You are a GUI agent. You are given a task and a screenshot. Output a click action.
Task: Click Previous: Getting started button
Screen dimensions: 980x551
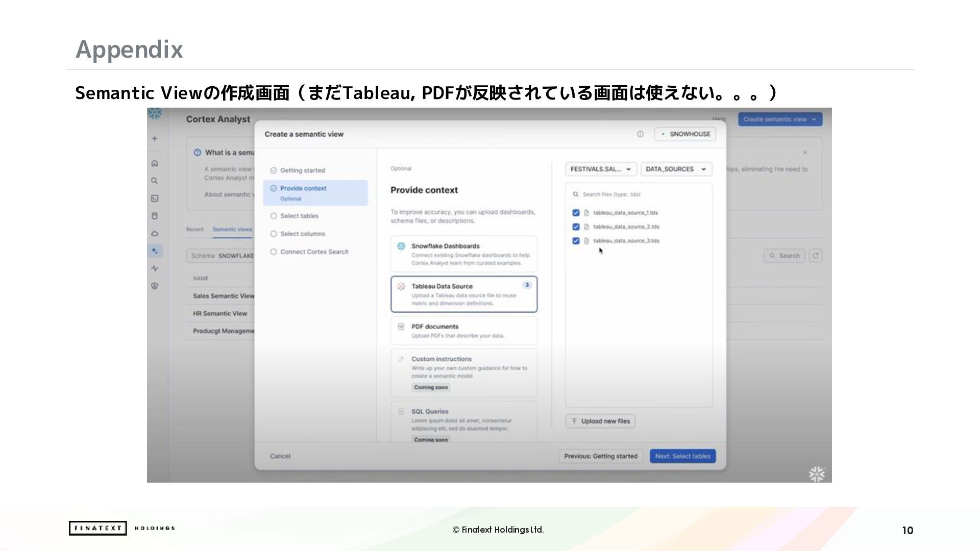click(601, 456)
